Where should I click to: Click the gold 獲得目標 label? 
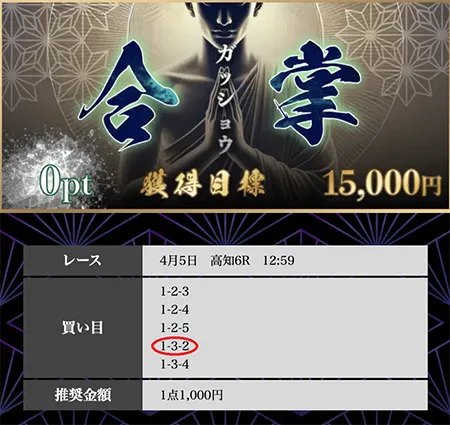pos(203,184)
